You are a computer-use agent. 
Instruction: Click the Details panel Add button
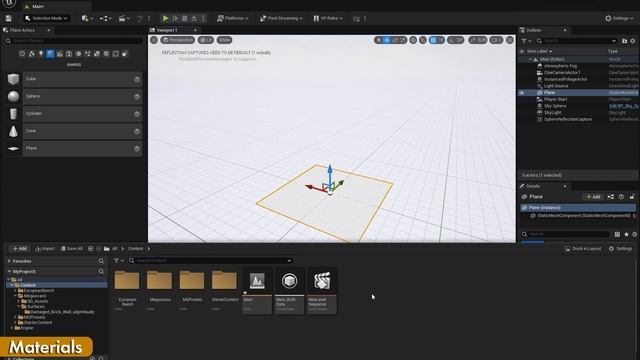pyautogui.click(x=593, y=197)
